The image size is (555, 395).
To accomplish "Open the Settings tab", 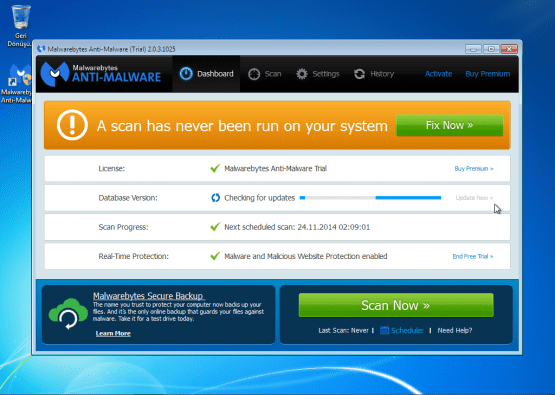I will tap(317, 74).
